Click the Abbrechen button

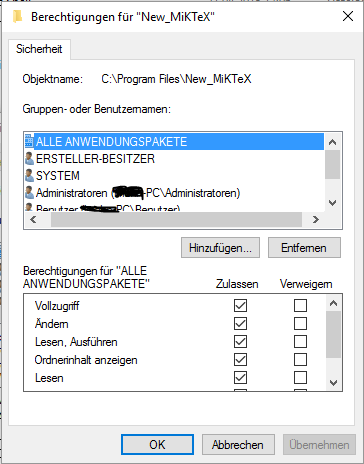click(238, 445)
